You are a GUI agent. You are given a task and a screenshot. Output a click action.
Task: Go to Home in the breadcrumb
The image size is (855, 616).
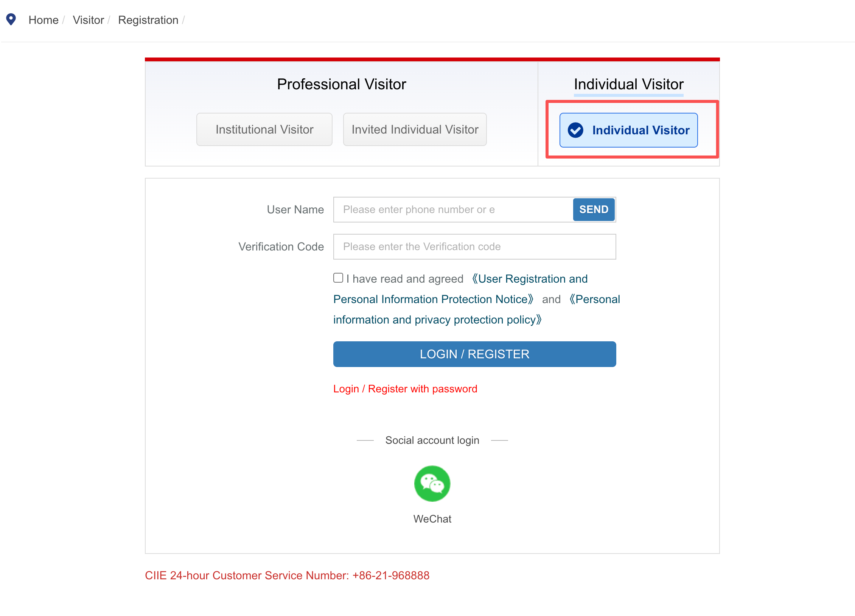44,20
